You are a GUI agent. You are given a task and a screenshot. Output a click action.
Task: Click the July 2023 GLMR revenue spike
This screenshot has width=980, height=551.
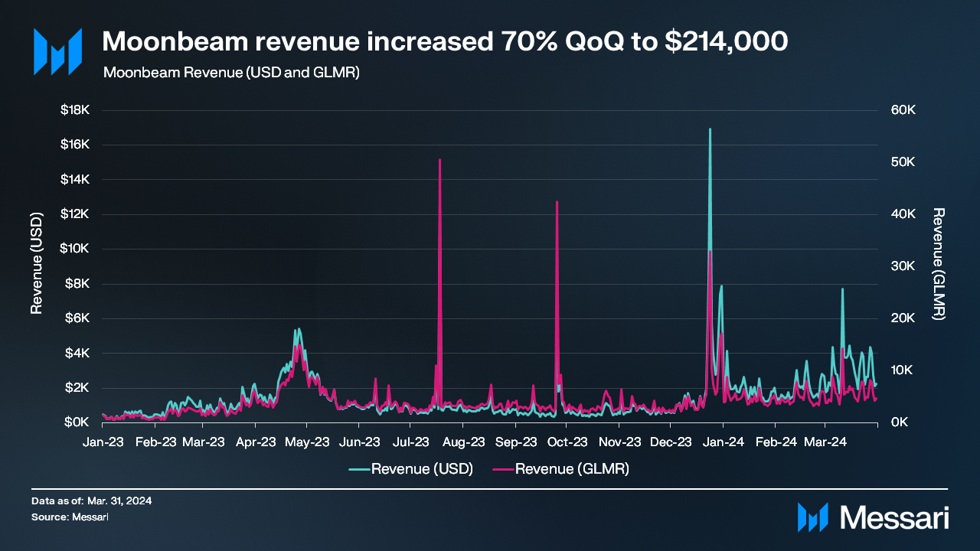[439, 160]
